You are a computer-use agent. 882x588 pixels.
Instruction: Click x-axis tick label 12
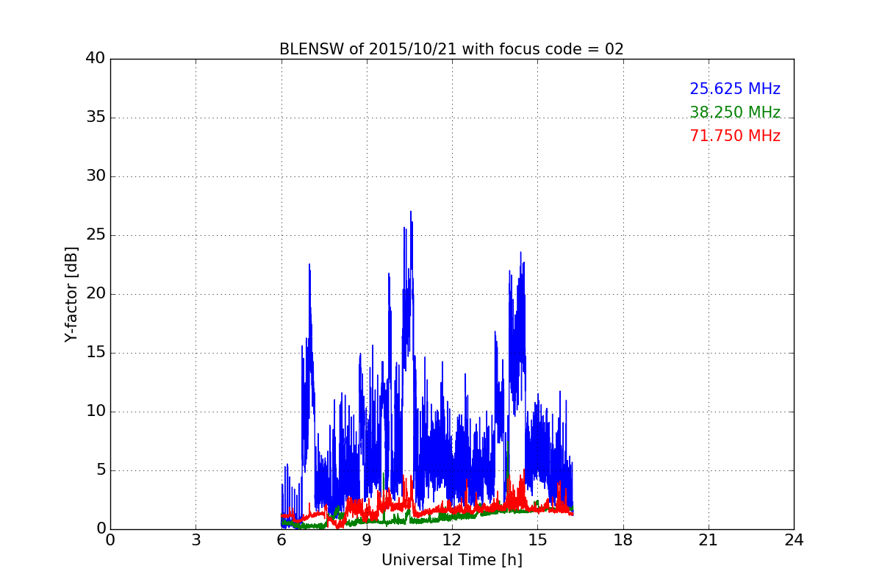[x=452, y=539]
